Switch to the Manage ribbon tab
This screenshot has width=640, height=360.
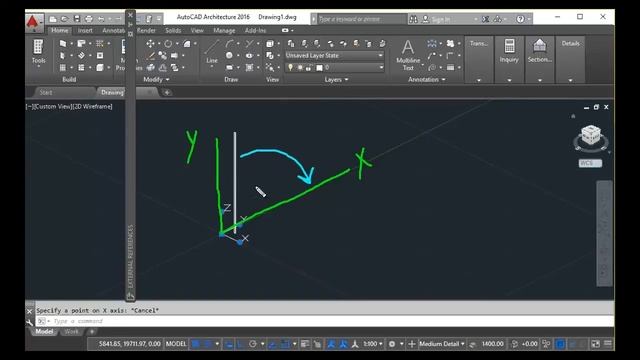(x=224, y=31)
